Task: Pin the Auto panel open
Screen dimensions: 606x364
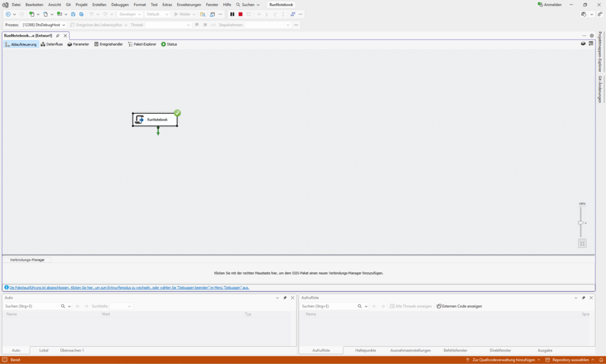Action: 285,298
